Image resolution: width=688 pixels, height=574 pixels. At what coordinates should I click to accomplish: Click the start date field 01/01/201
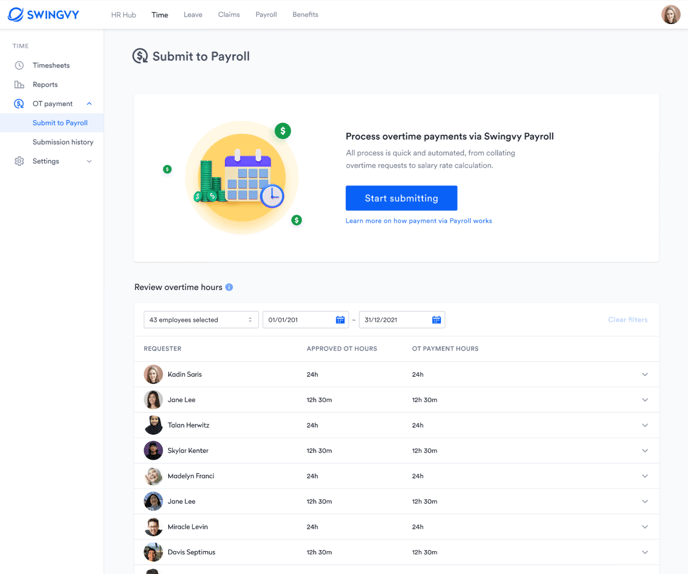(305, 319)
